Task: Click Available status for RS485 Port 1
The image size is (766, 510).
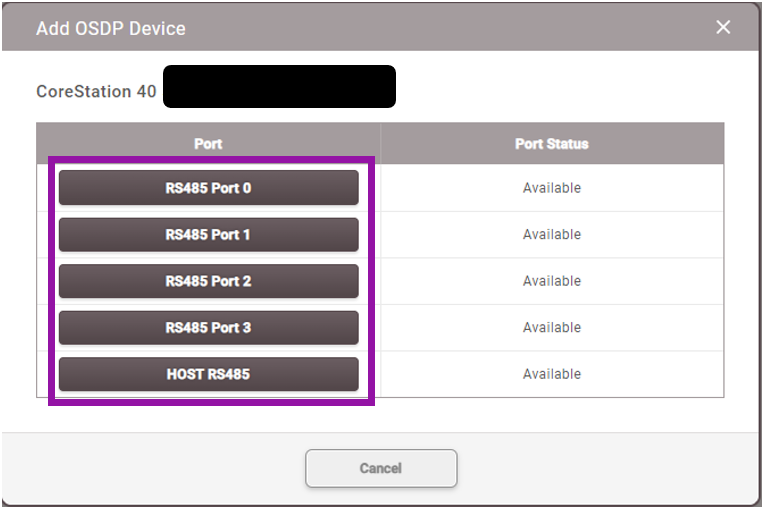Action: (552, 235)
